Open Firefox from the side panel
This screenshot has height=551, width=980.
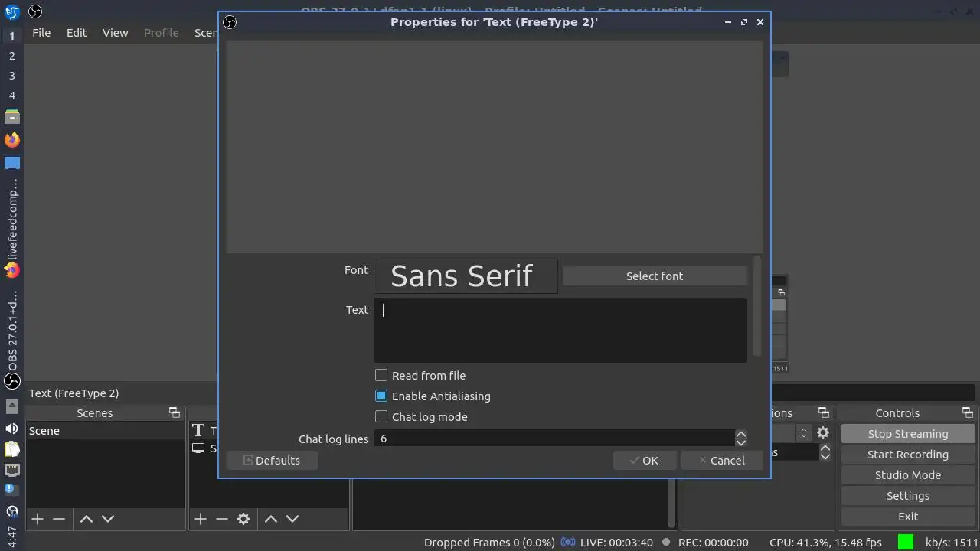pos(11,139)
